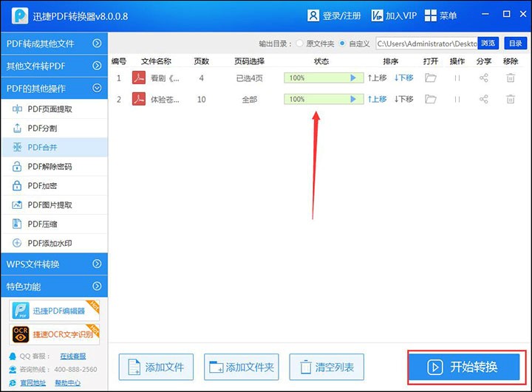
Task: Collapse PDF的其他操作 section
Action: [x=54, y=88]
